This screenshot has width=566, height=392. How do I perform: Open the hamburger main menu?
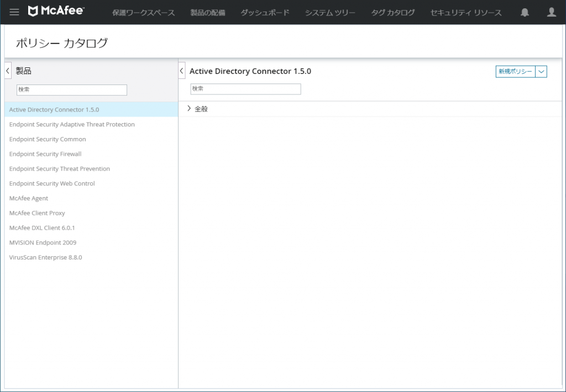coord(14,12)
